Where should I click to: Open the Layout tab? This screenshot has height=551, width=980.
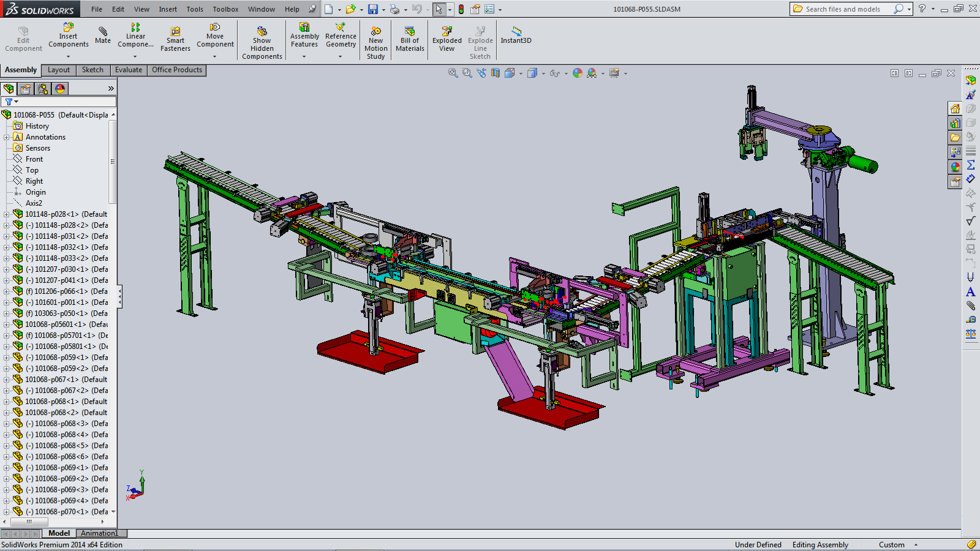pos(59,70)
